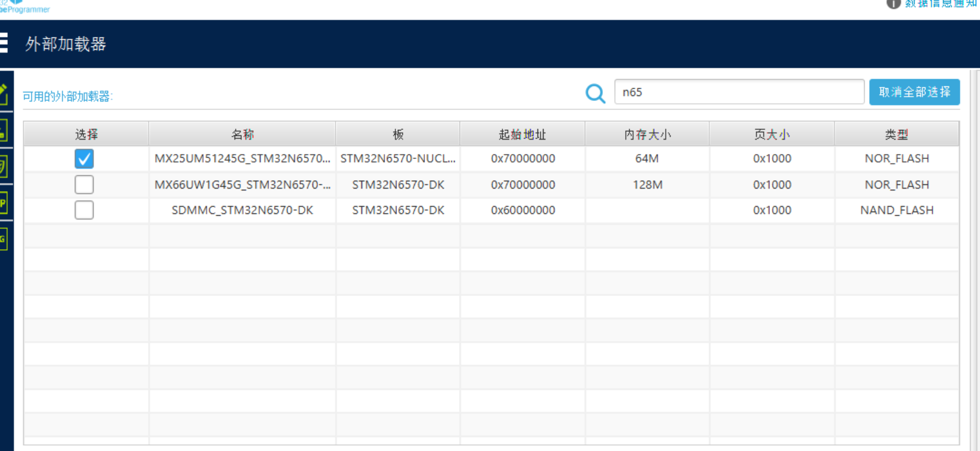
Task: Check the SDMMC_STM32N6570-DK loader checkbox
Action: point(84,210)
